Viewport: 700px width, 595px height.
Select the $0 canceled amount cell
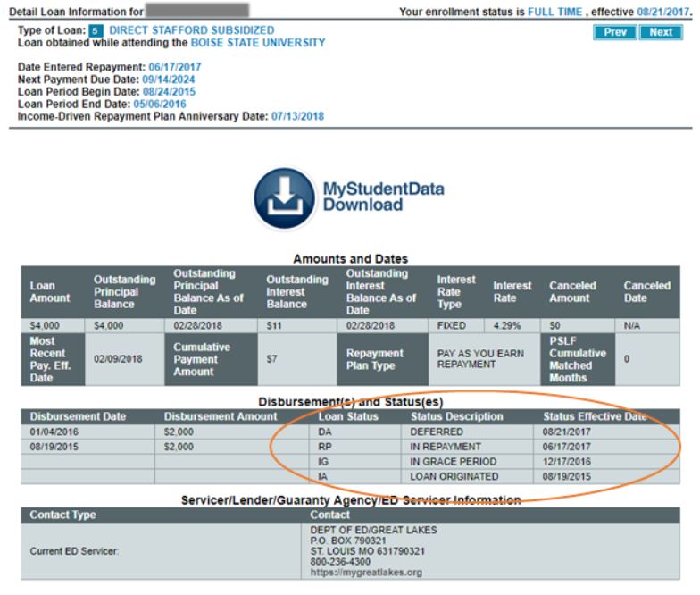[578, 325]
